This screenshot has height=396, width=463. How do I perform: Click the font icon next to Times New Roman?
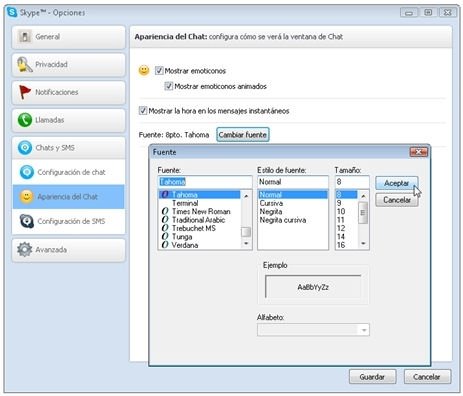coord(165,211)
